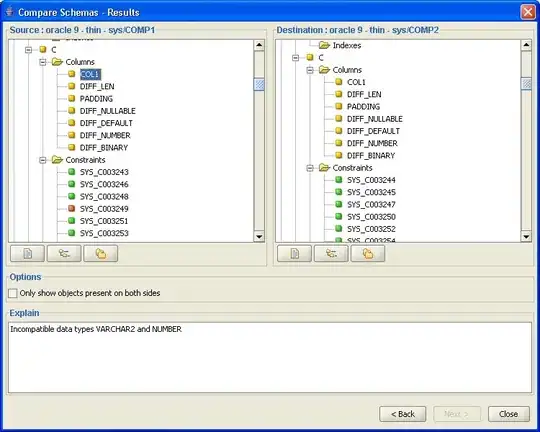Select the red-marked SYS_C003249 constraint
540x432 pixels.
pyautogui.click(x=104, y=209)
